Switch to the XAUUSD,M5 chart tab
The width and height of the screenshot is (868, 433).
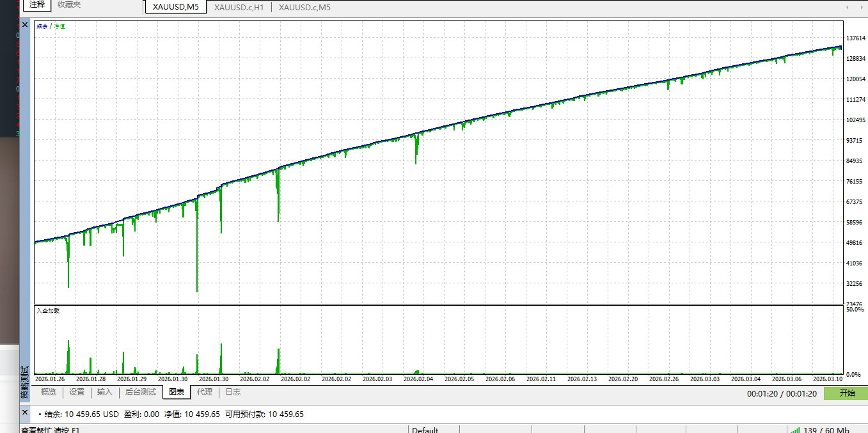[x=176, y=7]
